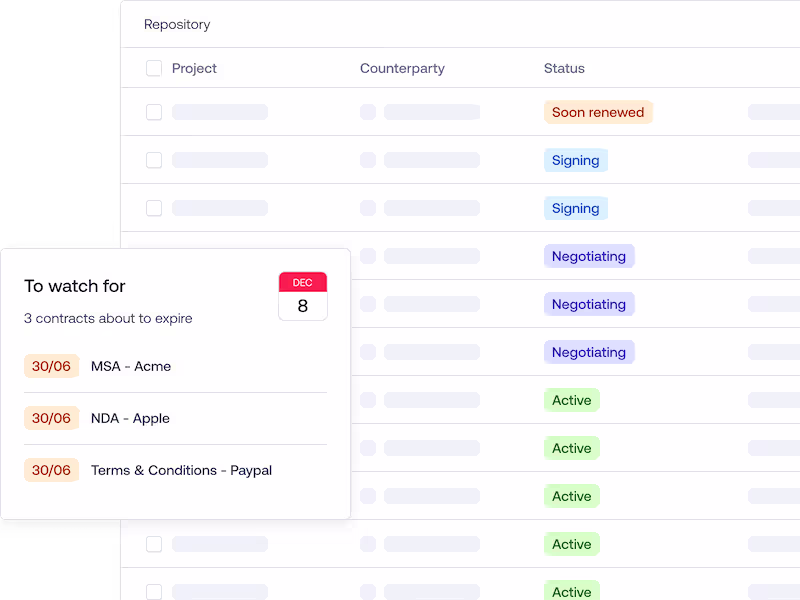Viewport: 800px width, 600px height.
Task: Click the DEC 8 calendar icon
Action: coord(302,296)
